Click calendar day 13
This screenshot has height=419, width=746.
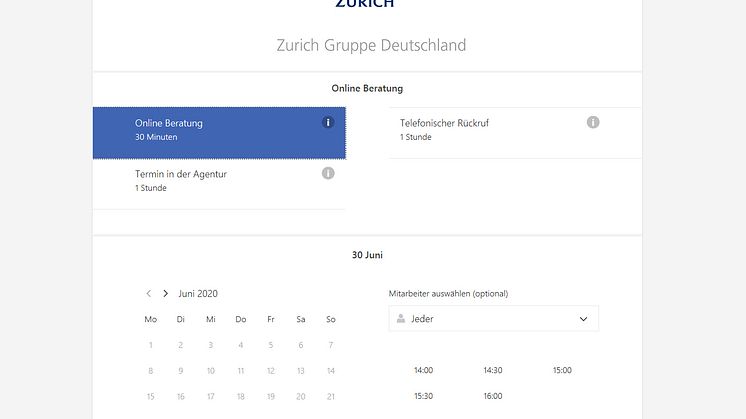[301, 370]
